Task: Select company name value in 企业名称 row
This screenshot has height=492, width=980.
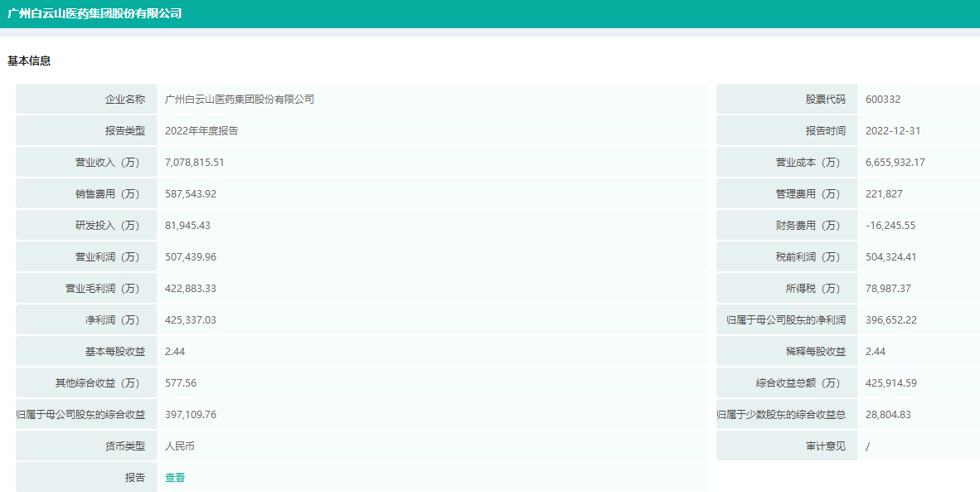Action: [x=240, y=100]
